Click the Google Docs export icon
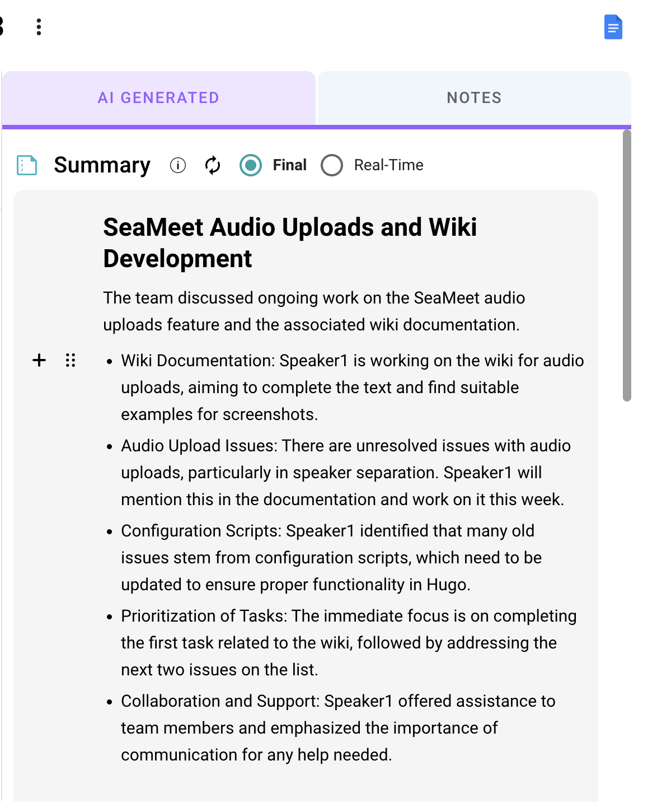Image resolution: width=657 pixels, height=812 pixels. click(613, 27)
